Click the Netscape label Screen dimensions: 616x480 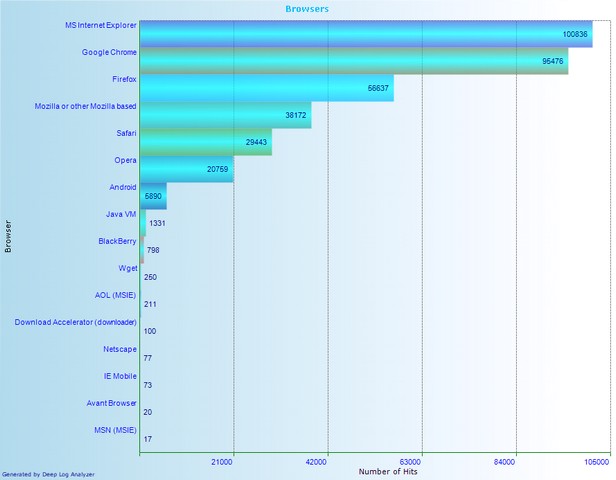(120, 349)
